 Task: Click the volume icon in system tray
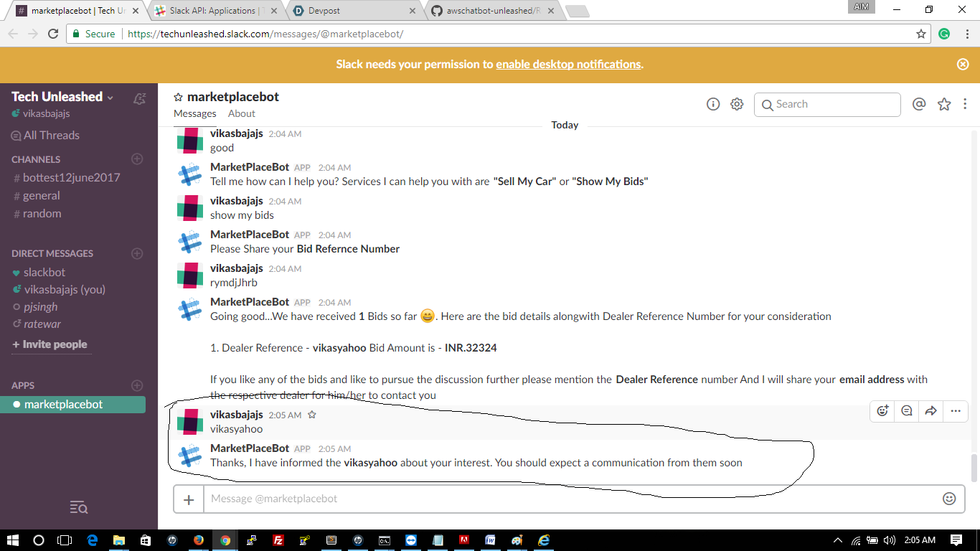click(890, 540)
